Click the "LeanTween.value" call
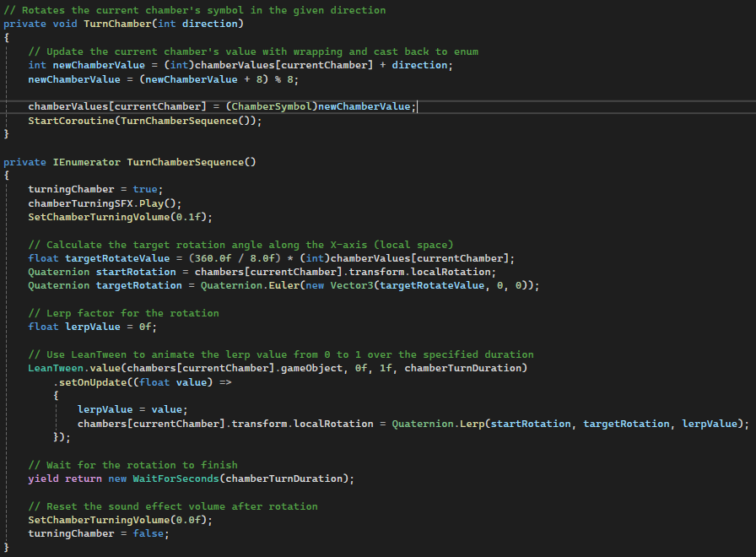Image resolution: width=756 pixels, height=557 pixels. click(74, 369)
